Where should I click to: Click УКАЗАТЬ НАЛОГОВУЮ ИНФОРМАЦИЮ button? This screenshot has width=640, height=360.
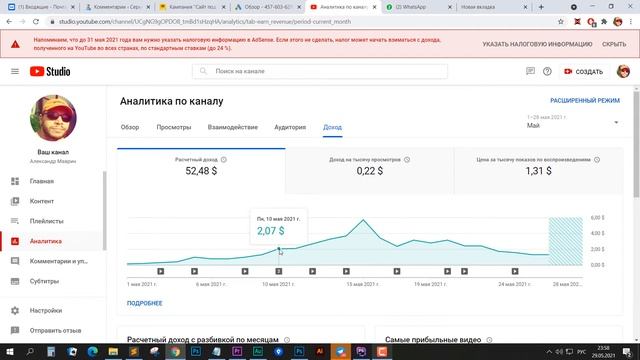[x=537, y=44]
